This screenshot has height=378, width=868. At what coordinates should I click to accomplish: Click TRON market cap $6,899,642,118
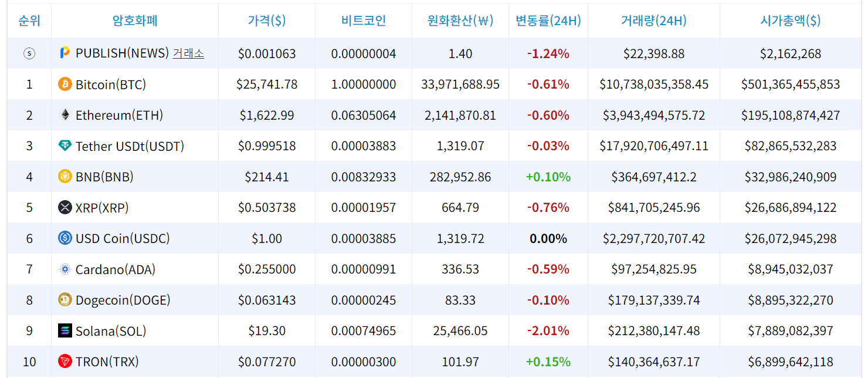coord(791,362)
